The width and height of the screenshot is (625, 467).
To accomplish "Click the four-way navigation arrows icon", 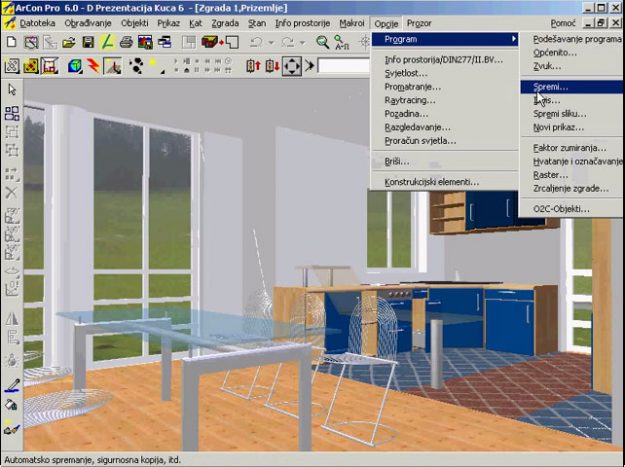I will [292, 66].
